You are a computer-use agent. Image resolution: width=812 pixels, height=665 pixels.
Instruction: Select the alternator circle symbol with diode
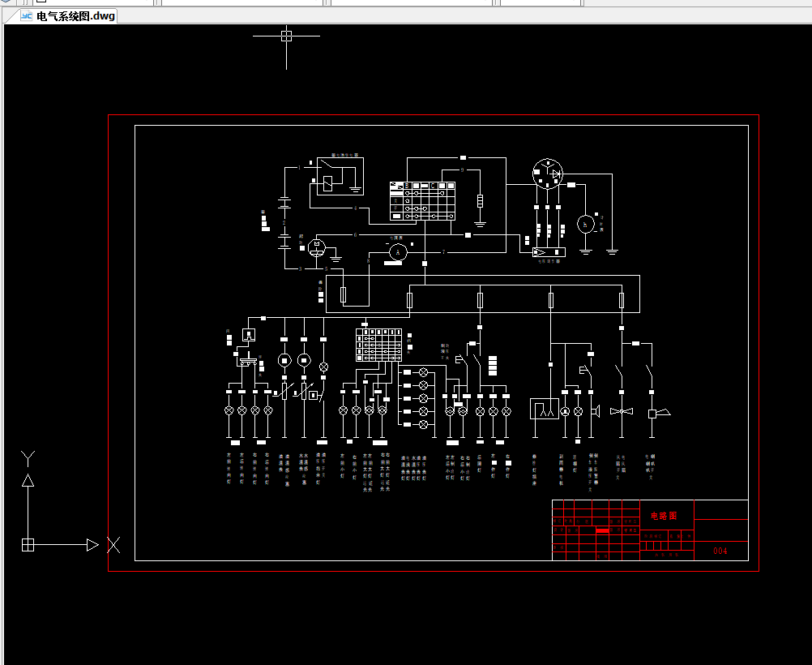pos(548,174)
